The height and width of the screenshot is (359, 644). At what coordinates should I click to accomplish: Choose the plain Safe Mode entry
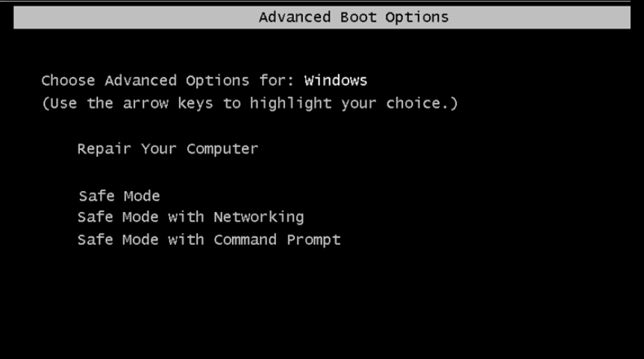tap(119, 196)
